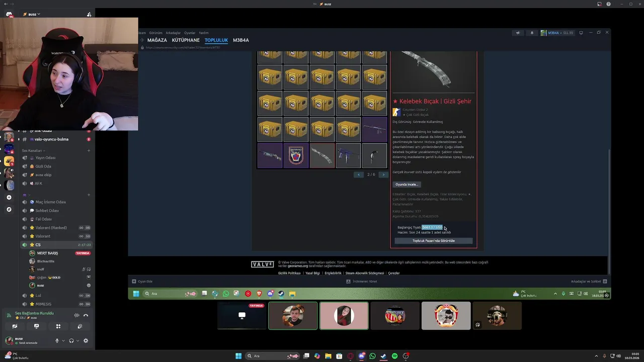The width and height of the screenshot is (644, 362).
Task: Click the Oyunda İncele button
Action: click(407, 185)
